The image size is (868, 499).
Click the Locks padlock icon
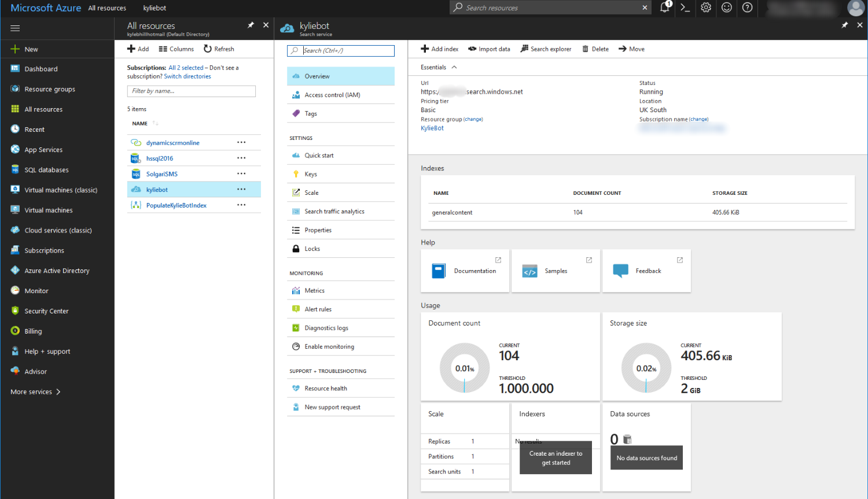(x=296, y=249)
